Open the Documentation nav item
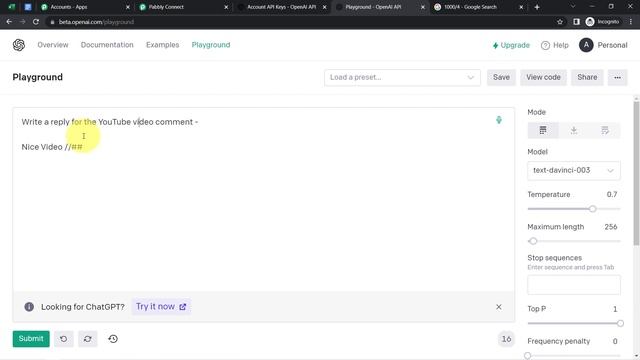 pyautogui.click(x=107, y=45)
